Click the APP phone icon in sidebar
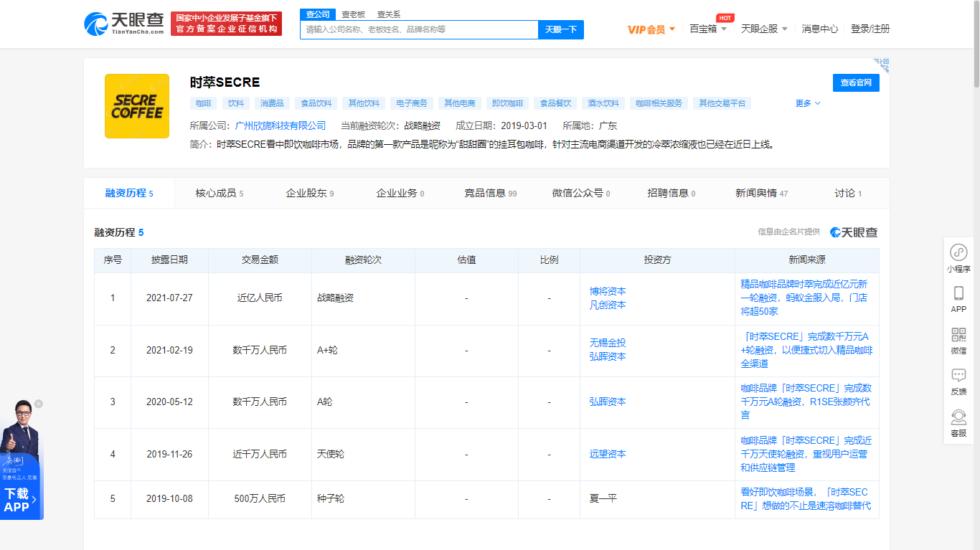 (958, 293)
